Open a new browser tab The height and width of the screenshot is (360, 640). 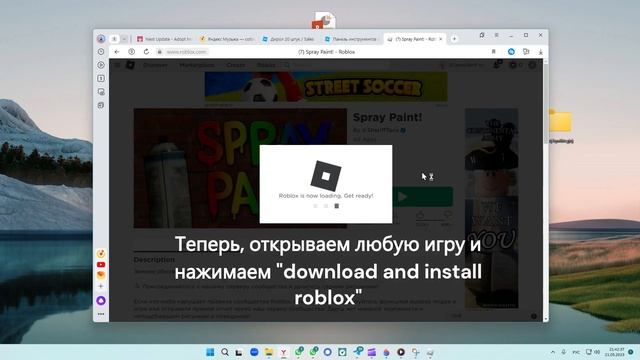(x=454, y=39)
